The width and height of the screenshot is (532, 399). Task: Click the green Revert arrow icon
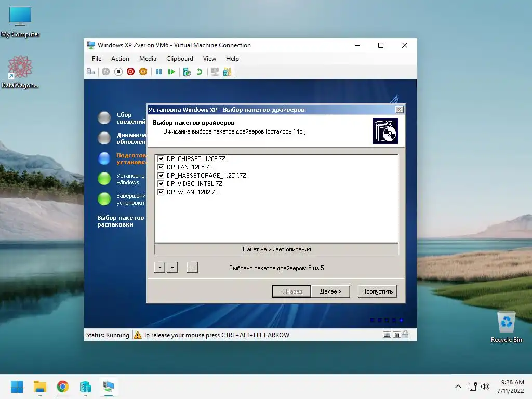199,72
